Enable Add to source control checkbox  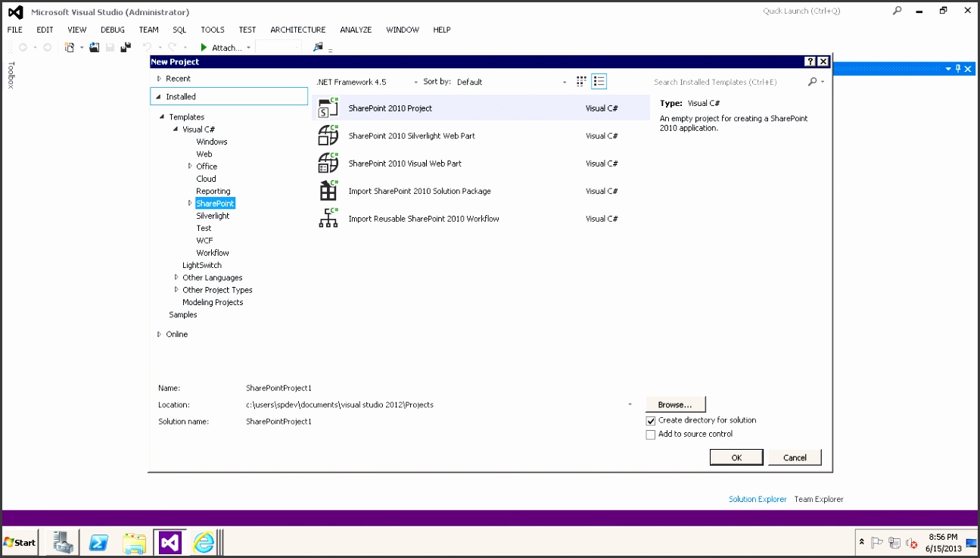pyautogui.click(x=651, y=435)
